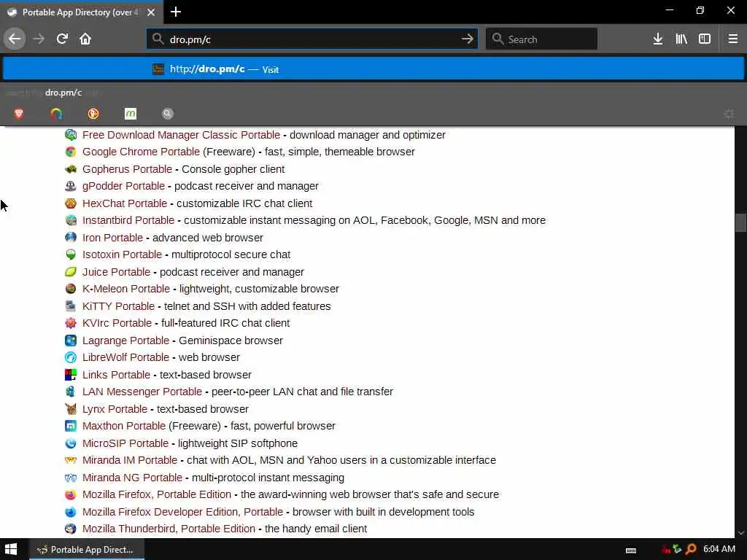Click the orange magnifier tray icon
This screenshot has height=560, width=747.
691,550
